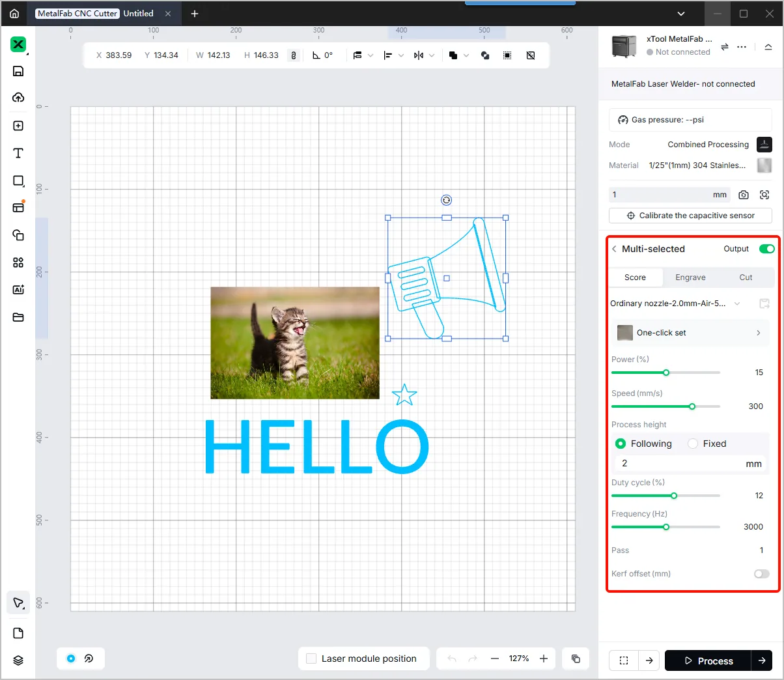Image resolution: width=784 pixels, height=680 pixels.
Task: Open the layers panel icon
Action: [x=18, y=660]
